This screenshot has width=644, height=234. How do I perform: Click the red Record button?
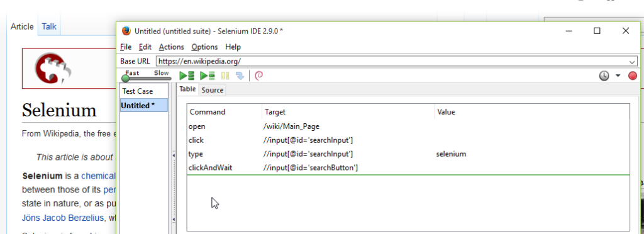(633, 76)
